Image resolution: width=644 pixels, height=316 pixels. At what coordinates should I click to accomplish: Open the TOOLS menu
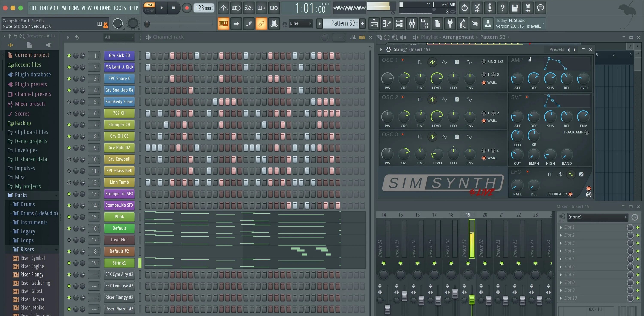[x=119, y=8]
